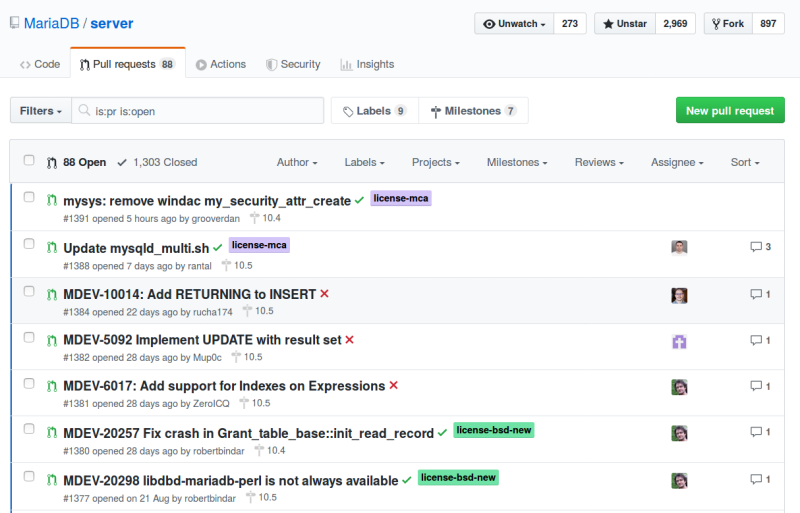Screen dimensions: 800x513
Task: Click the red X status on MDEV-5092
Action: click(349, 339)
